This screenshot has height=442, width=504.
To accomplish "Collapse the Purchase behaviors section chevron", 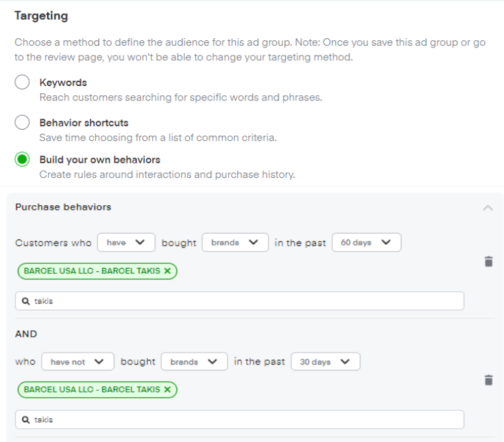I will click(x=487, y=208).
